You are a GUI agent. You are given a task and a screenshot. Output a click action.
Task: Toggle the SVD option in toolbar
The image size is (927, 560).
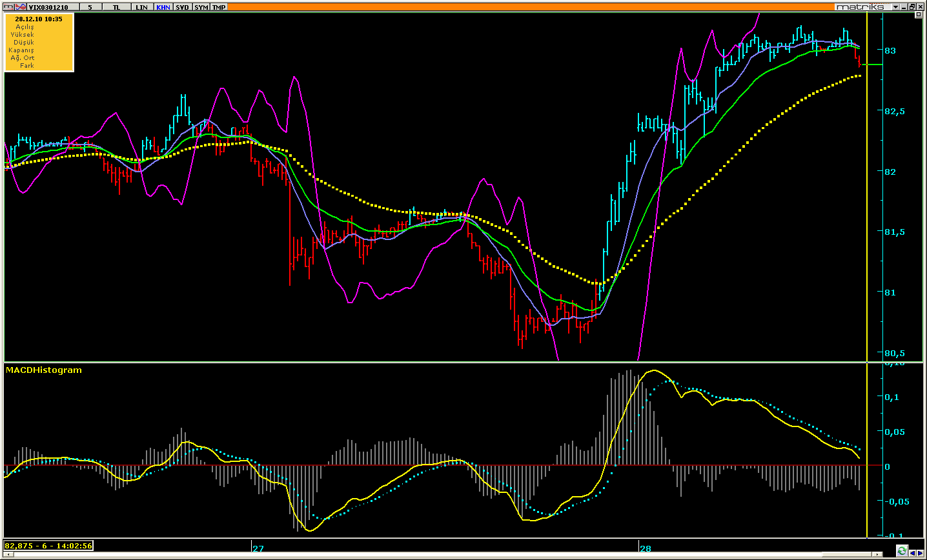(x=183, y=7)
